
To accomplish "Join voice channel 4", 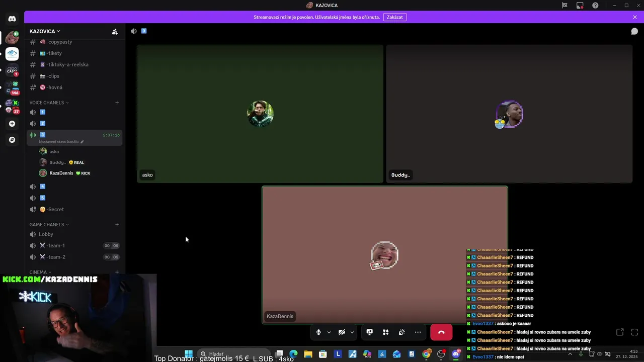I will click(74, 187).
